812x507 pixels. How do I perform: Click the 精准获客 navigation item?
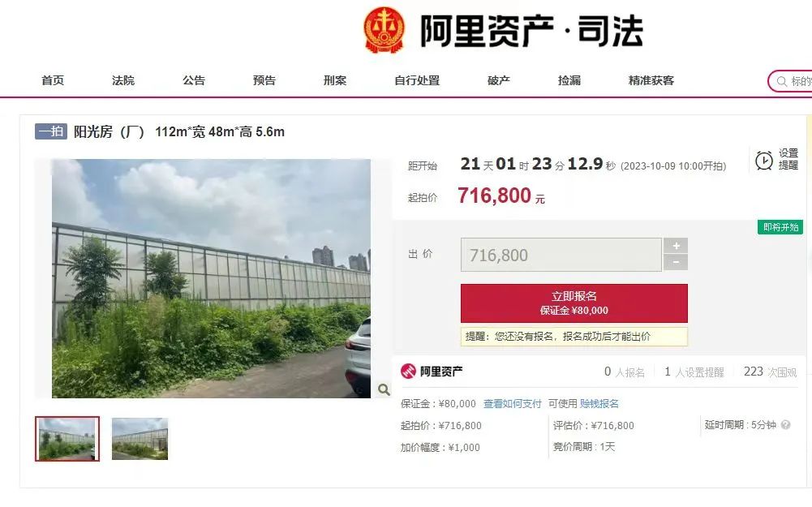pos(651,80)
